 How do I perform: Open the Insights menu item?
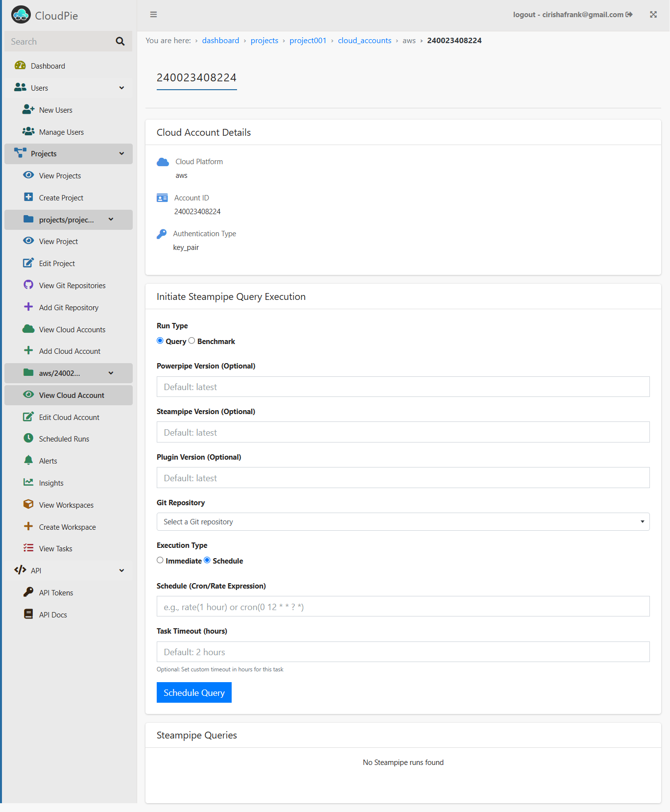click(x=69, y=483)
